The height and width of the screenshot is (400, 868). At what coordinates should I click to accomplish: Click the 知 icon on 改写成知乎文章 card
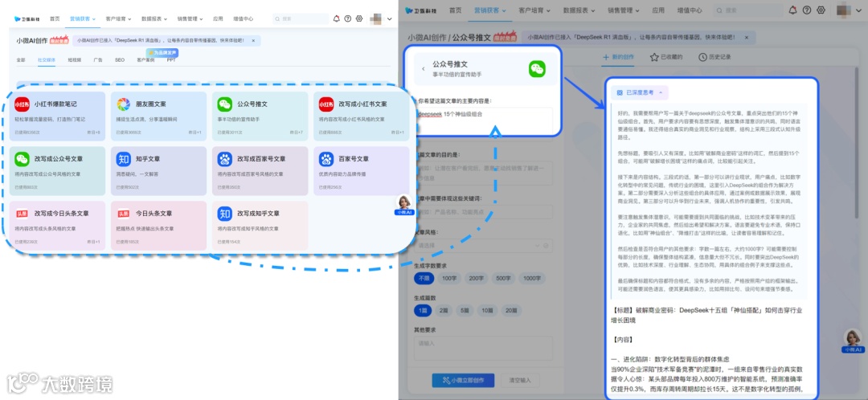point(225,214)
